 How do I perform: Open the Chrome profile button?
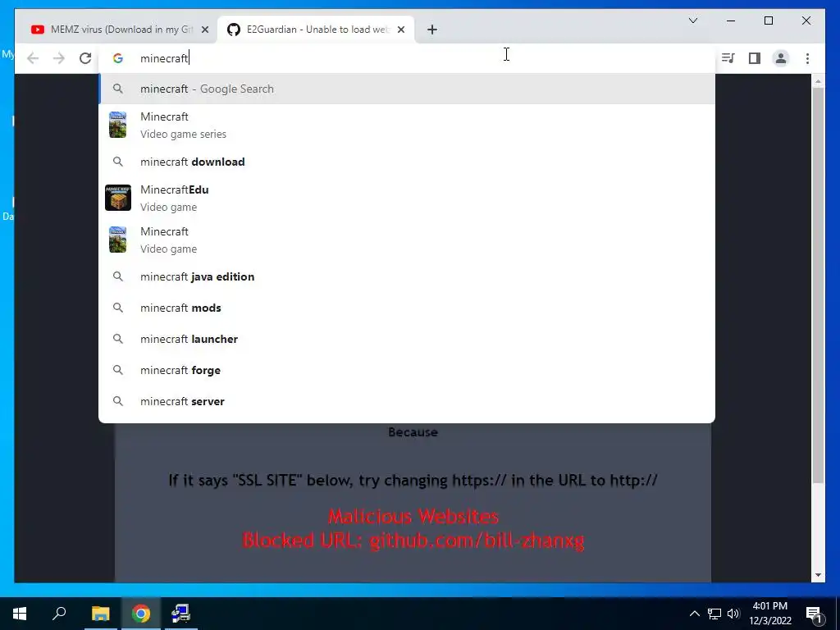coord(781,58)
